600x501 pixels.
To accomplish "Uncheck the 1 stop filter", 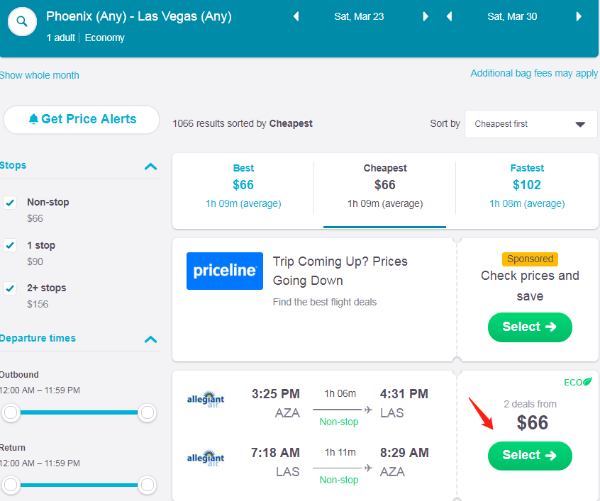I will (x=10, y=245).
